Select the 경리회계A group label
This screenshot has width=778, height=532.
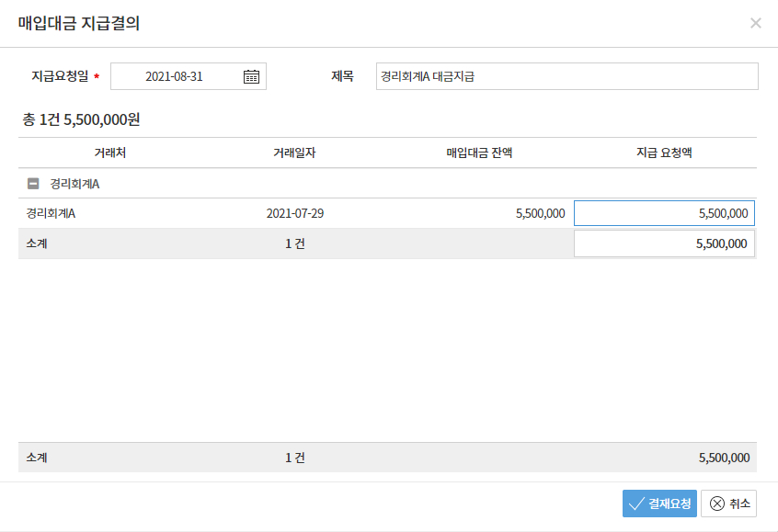[74, 184]
